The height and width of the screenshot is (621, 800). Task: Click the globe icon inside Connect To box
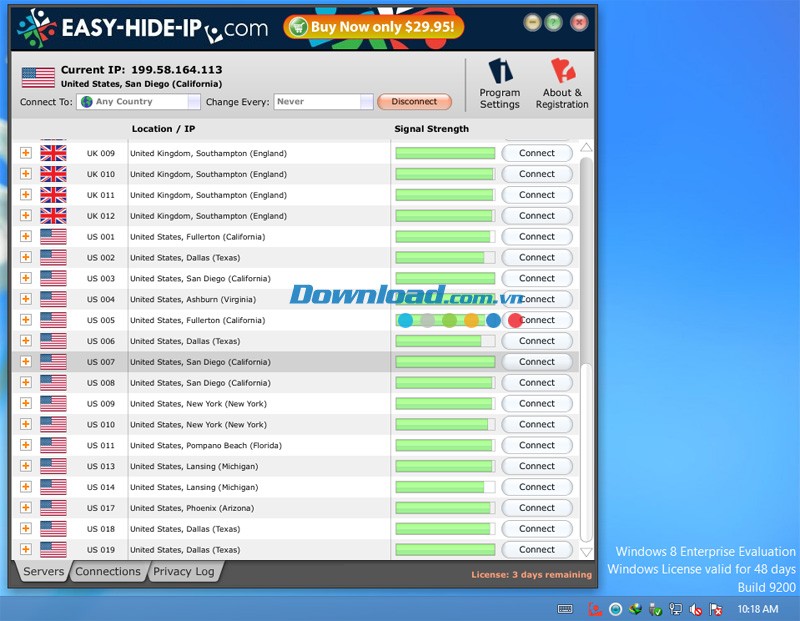90,101
